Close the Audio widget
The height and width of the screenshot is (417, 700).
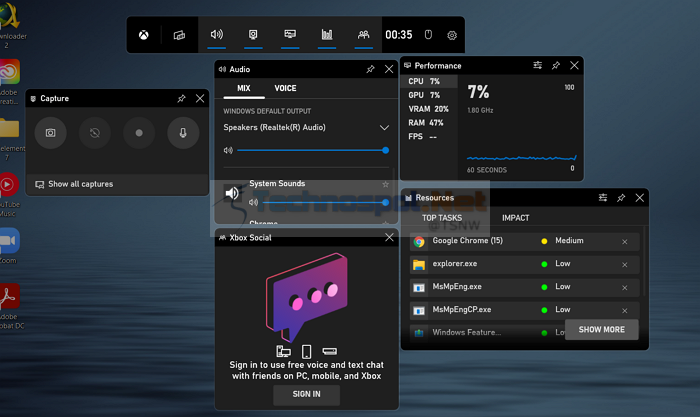pos(389,69)
